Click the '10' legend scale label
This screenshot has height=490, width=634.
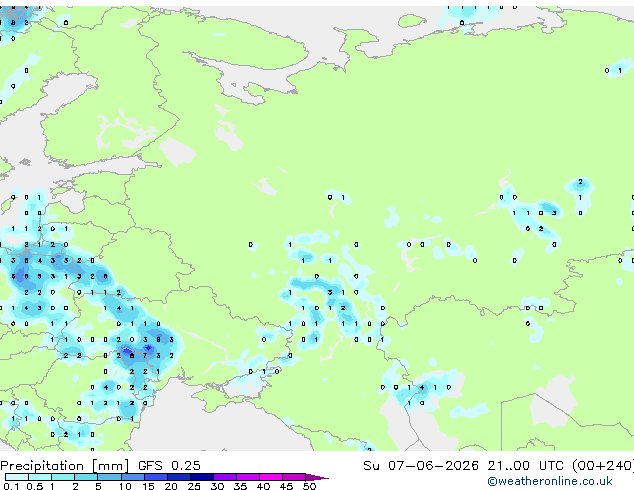click(x=125, y=486)
